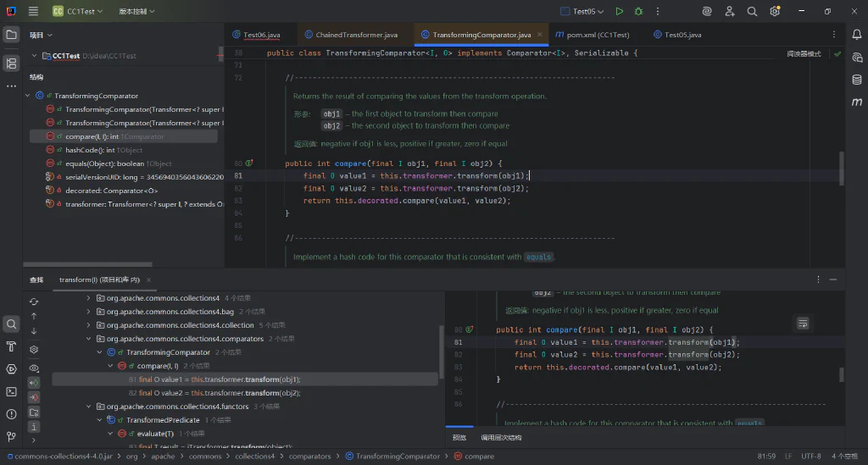868x465 pixels.
Task: Open the editor tabs options menu
Action: tap(834, 34)
